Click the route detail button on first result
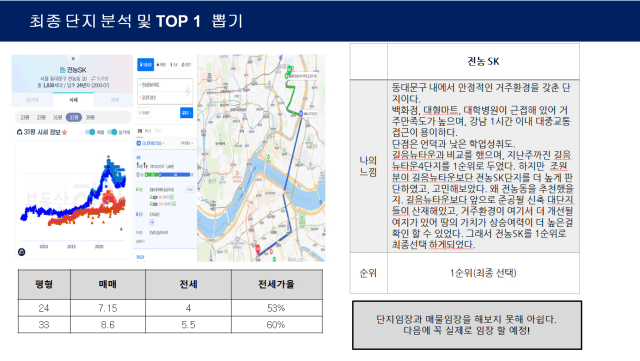Screen dimensions: 640x361 [x=189, y=189]
